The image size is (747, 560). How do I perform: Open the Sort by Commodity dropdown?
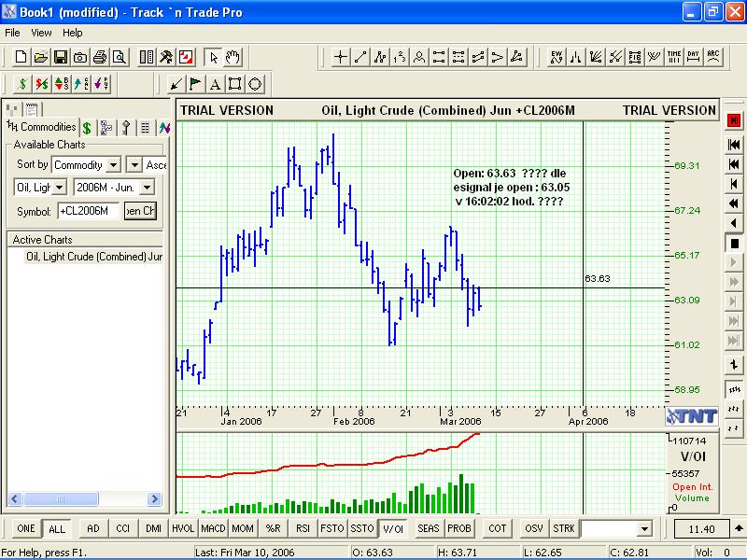pyautogui.click(x=113, y=165)
